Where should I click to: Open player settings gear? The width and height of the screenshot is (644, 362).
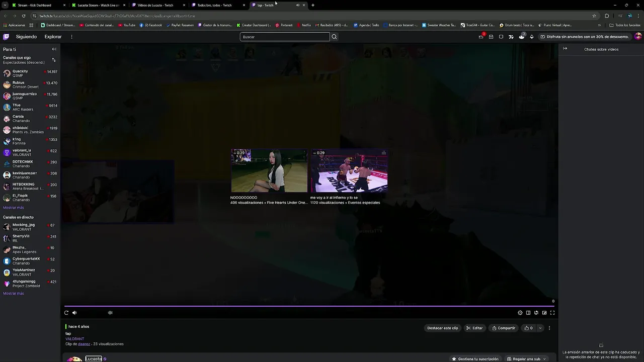point(520,313)
